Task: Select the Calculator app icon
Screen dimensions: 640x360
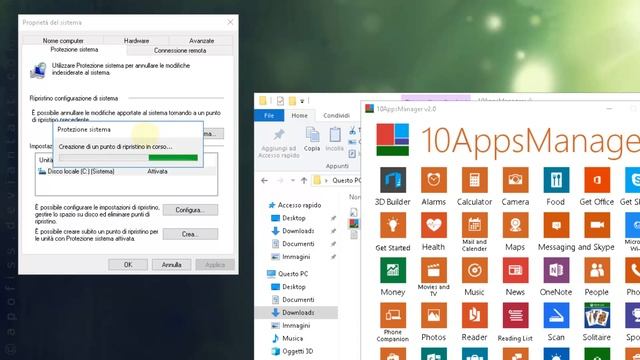Action: pyautogui.click(x=474, y=180)
